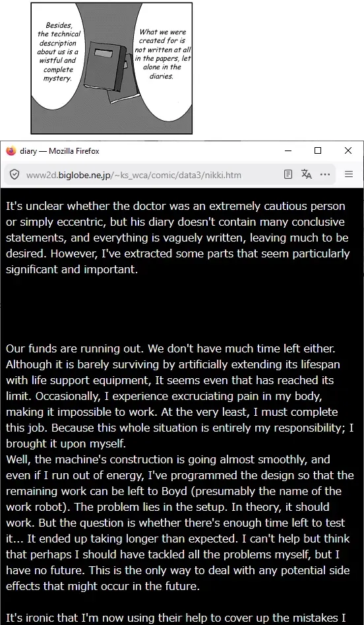Viewport: 364px width, 625px height.
Task: Click the right speech bubble 'What we were created for'
Action: (162, 54)
